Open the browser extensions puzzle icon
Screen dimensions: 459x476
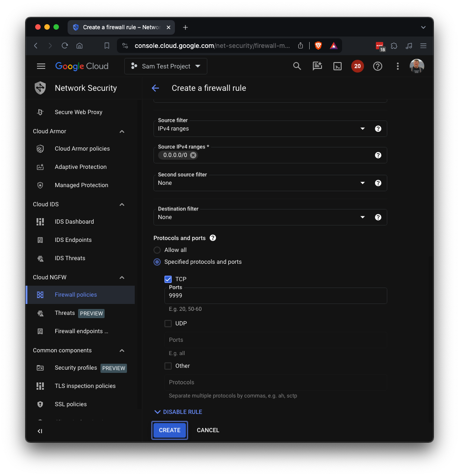(x=394, y=46)
